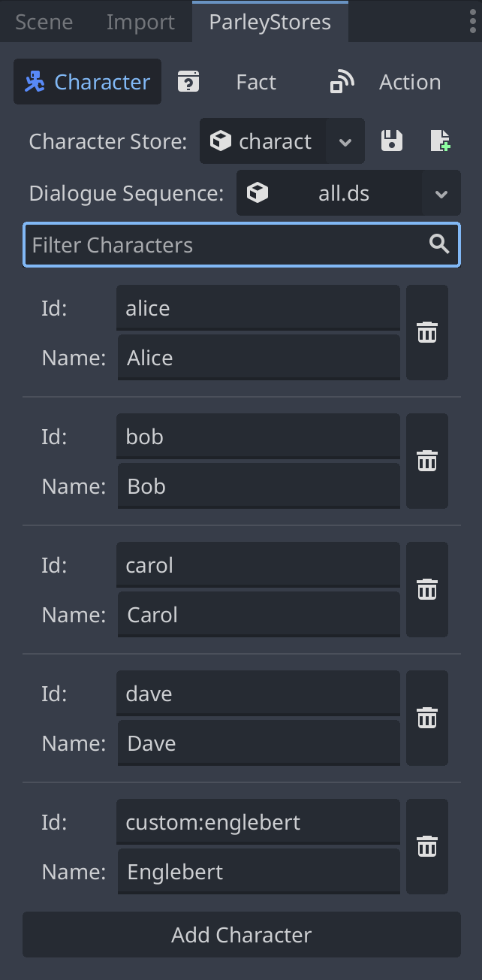The height and width of the screenshot is (980, 482).
Task: Open the Action section via its signal icon
Action: click(341, 81)
